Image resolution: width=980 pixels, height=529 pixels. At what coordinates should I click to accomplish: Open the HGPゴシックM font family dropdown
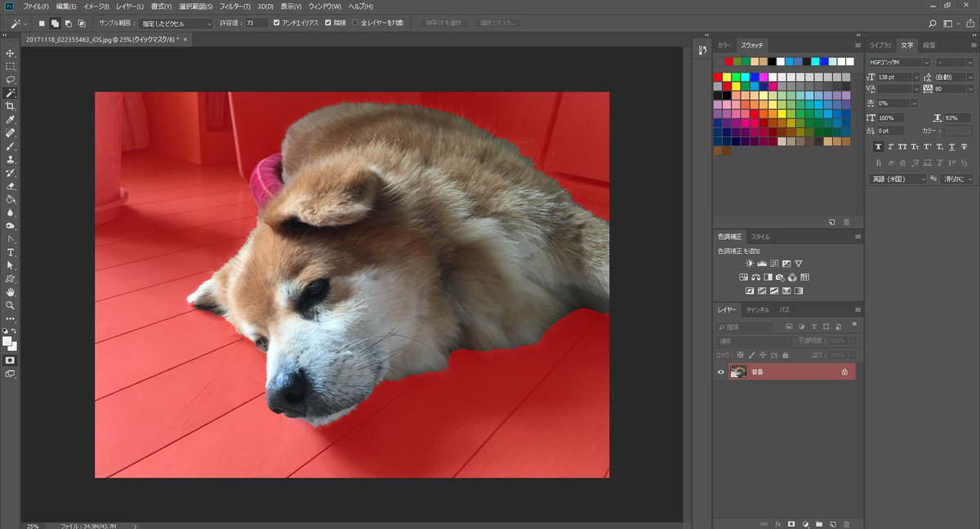(899, 62)
